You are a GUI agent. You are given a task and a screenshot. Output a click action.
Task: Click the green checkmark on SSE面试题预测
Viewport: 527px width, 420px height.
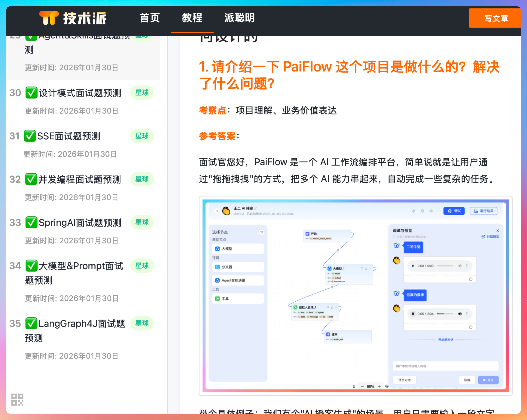[x=30, y=136]
